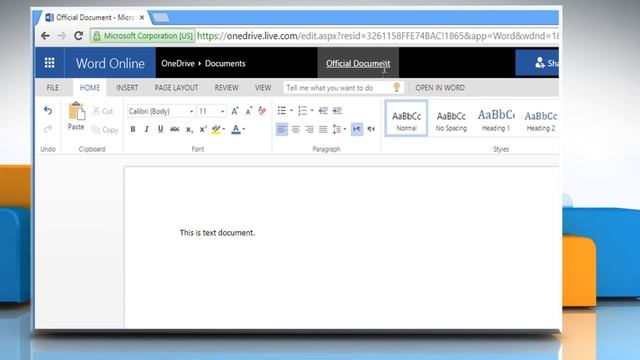Switch to the REVIEW tab
The image size is (640, 360).
(x=226, y=88)
